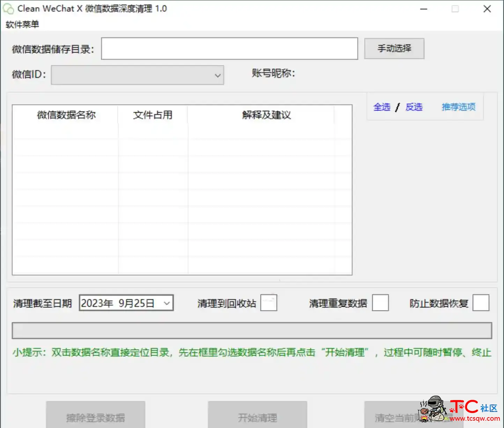The height and width of the screenshot is (428, 504).
Task: Close the Clean WeChat X window
Action: tap(487, 9)
